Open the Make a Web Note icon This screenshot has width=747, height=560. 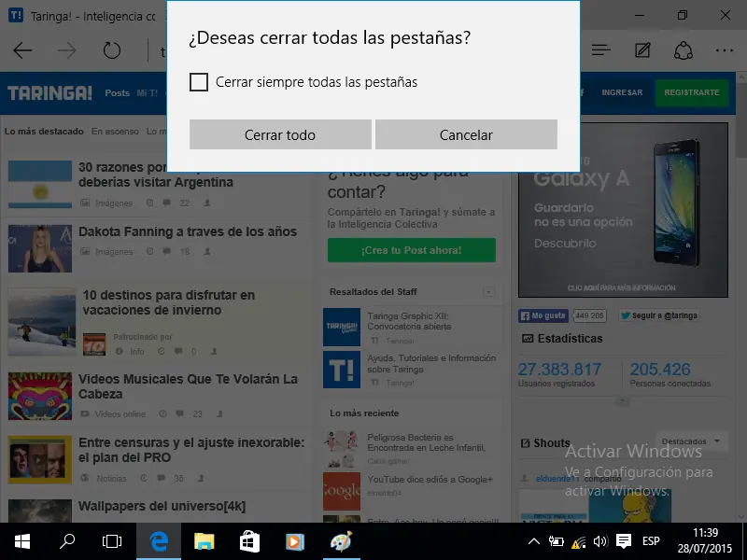(x=642, y=50)
